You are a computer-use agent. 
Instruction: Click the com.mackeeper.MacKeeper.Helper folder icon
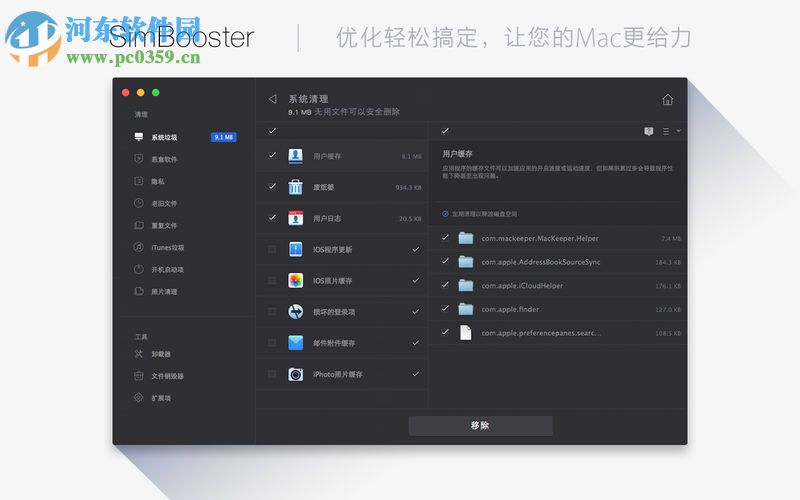[465, 238]
